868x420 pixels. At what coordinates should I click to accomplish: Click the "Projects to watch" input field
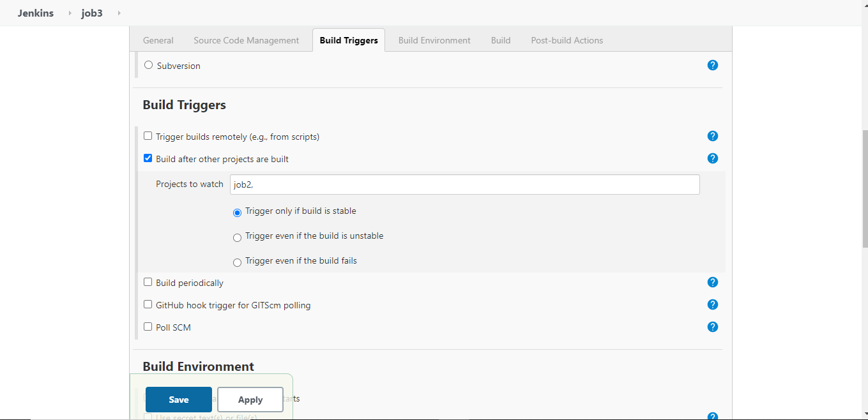point(464,184)
